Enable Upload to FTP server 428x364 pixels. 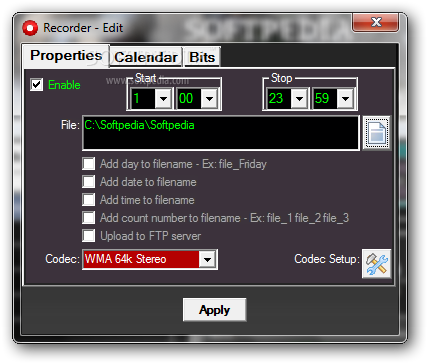pos(89,236)
